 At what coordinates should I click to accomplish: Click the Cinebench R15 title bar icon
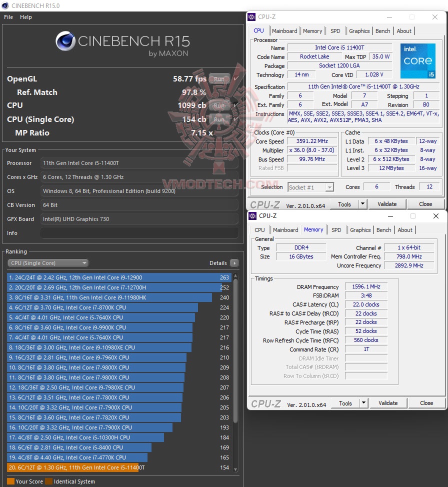5,5
